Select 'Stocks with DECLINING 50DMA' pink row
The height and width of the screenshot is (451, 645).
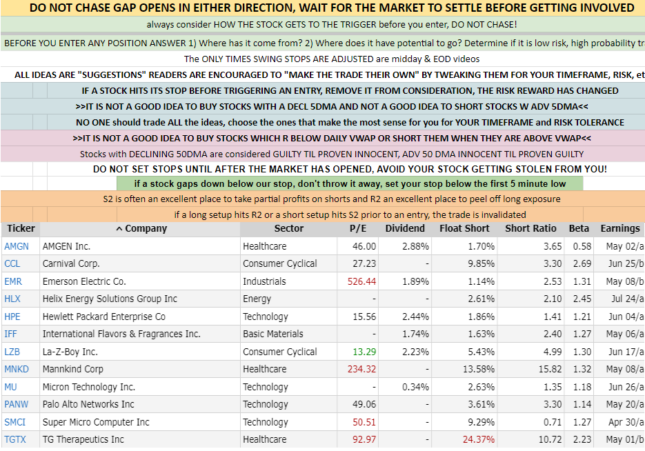(x=323, y=154)
